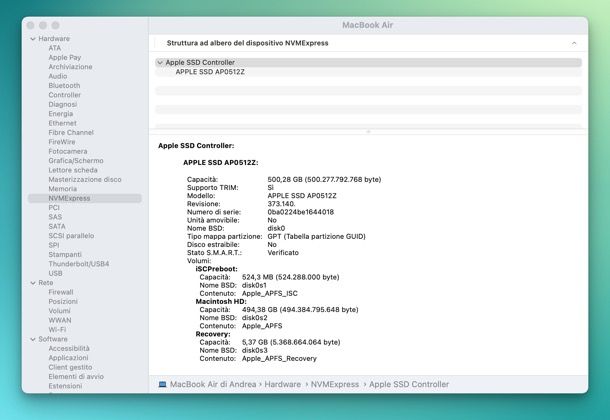Click the Recovery volume heading

pyautogui.click(x=213, y=334)
